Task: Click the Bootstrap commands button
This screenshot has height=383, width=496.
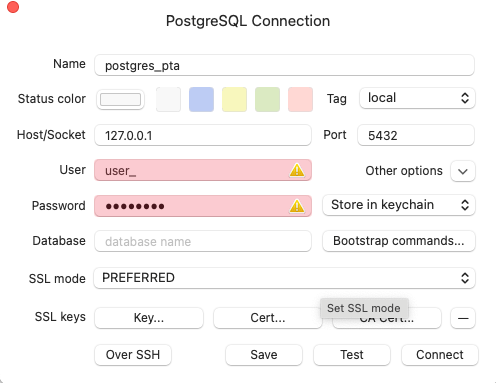Action: 399,241
